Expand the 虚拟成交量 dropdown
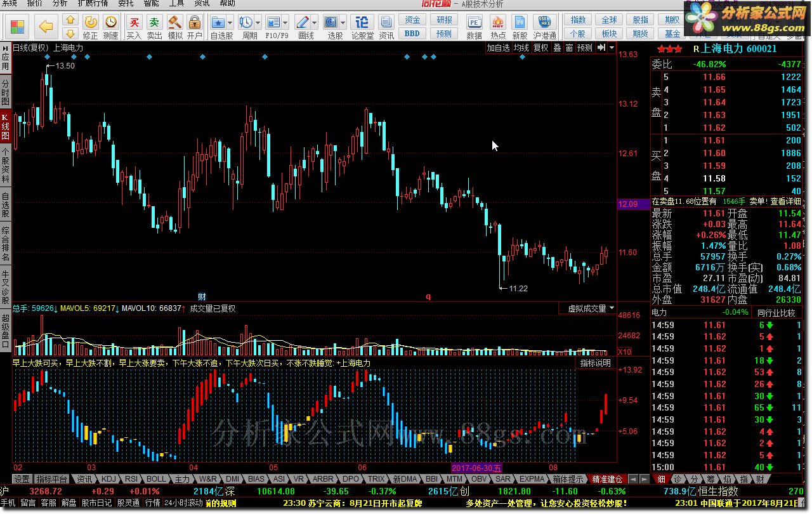Image resolution: width=812 pixels, height=514 pixels. click(x=612, y=308)
